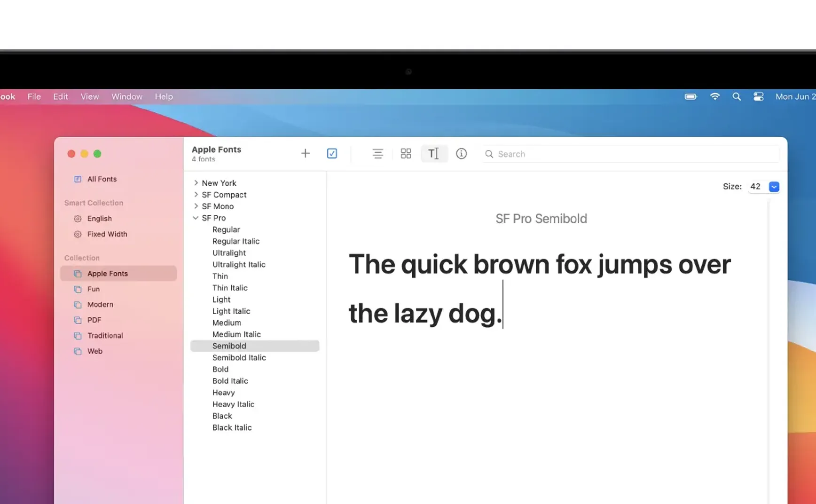Click the search magnifier icon in toolbar
816x504 pixels.
tap(489, 154)
